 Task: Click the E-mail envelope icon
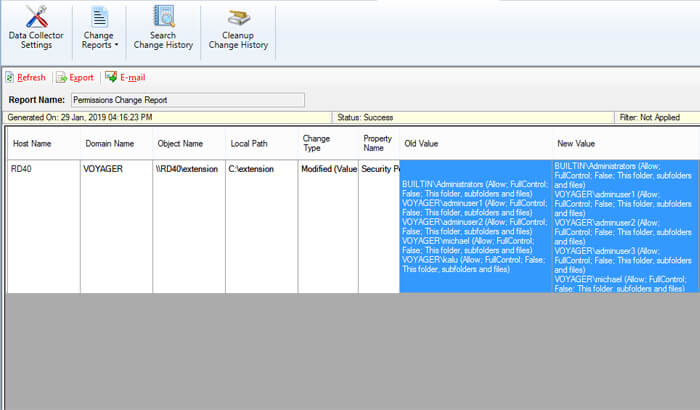111,77
